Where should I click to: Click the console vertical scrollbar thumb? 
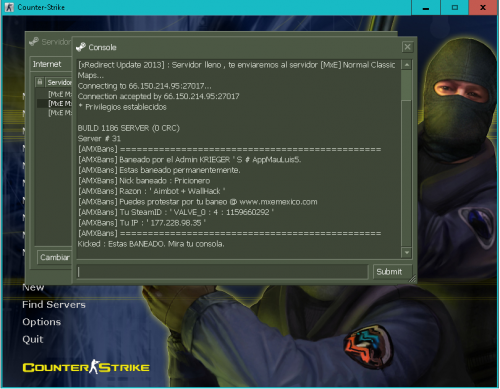pyautogui.click(x=407, y=85)
